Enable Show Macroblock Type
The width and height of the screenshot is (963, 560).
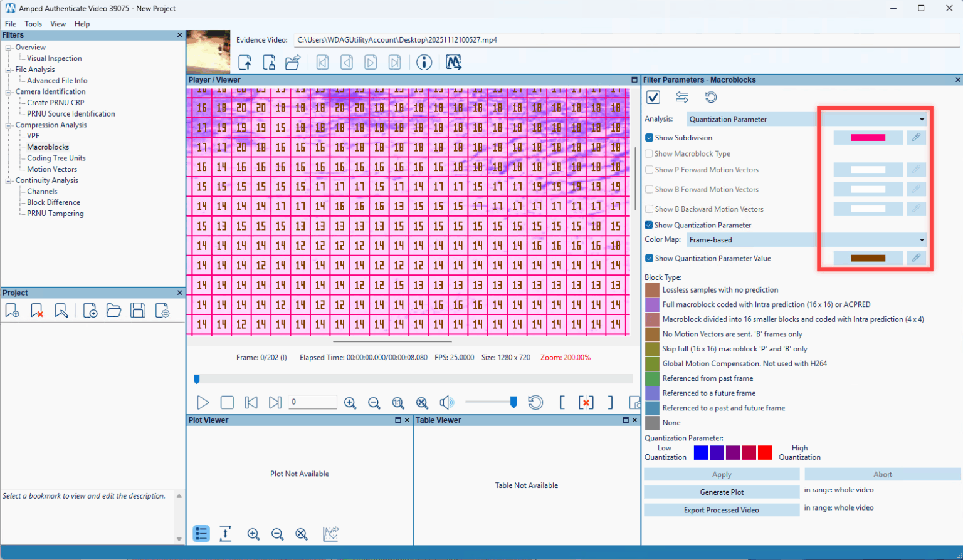pyautogui.click(x=649, y=153)
